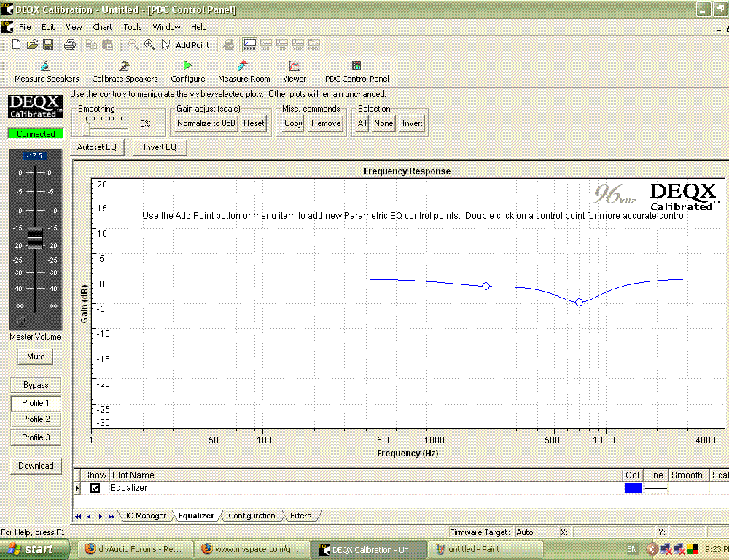
Task: Click the gain Reset button
Action: pos(254,123)
